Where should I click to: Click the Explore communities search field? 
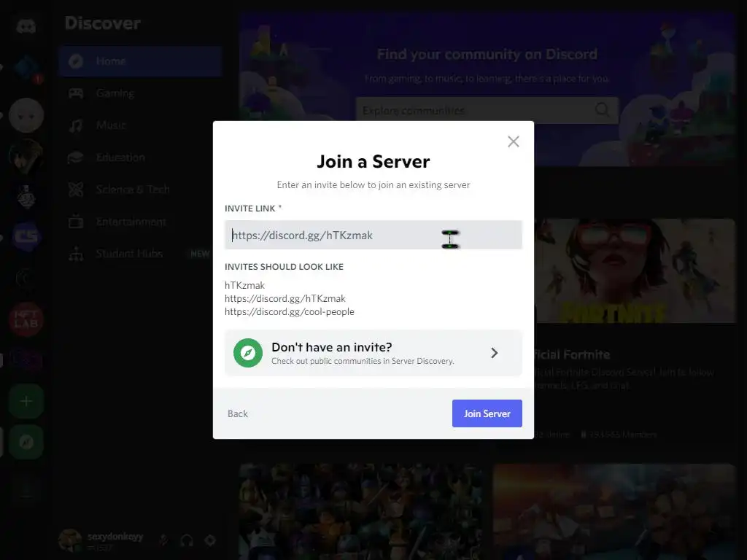[x=487, y=111]
